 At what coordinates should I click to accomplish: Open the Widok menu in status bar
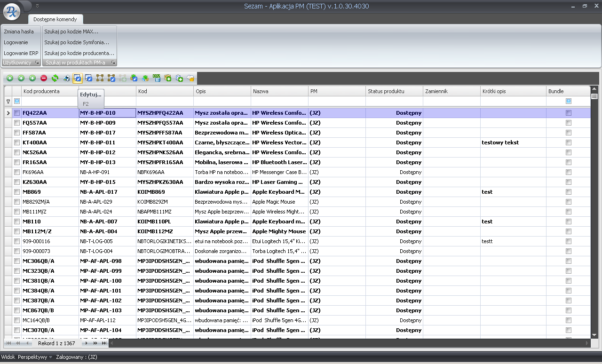coord(8,357)
